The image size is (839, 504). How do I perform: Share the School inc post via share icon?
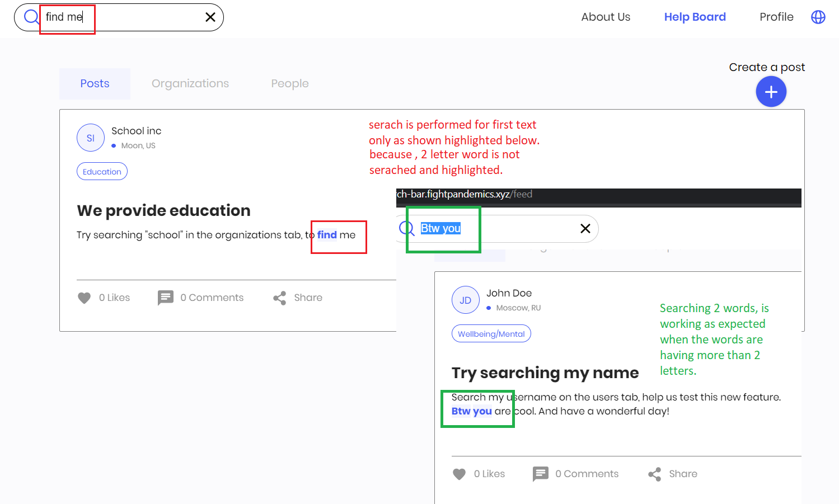tap(280, 298)
